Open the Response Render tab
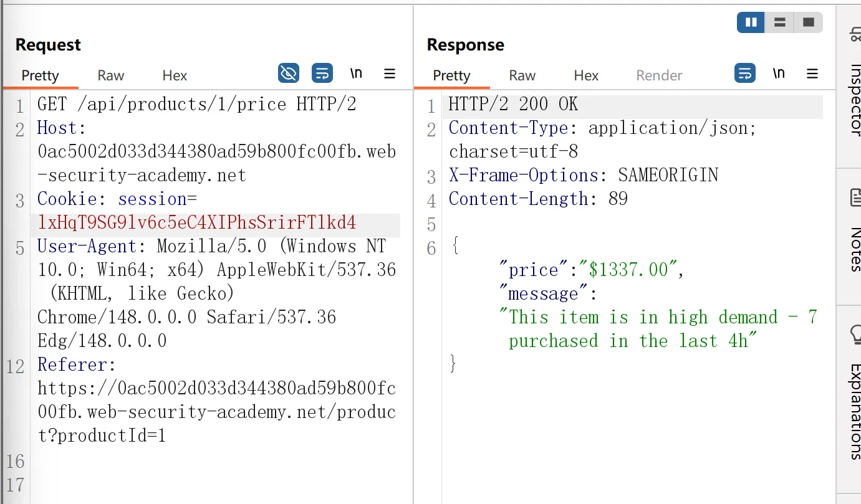The width and height of the screenshot is (861, 504). pos(659,76)
